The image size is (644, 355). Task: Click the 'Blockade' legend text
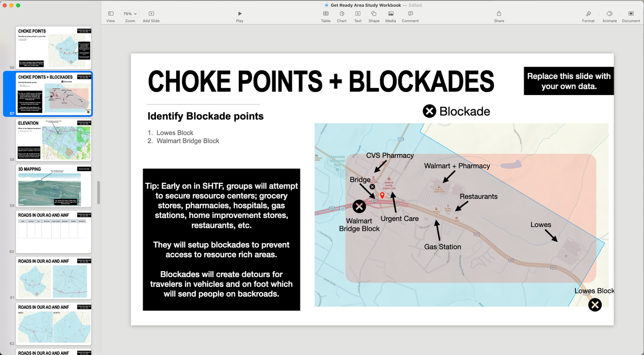point(464,111)
